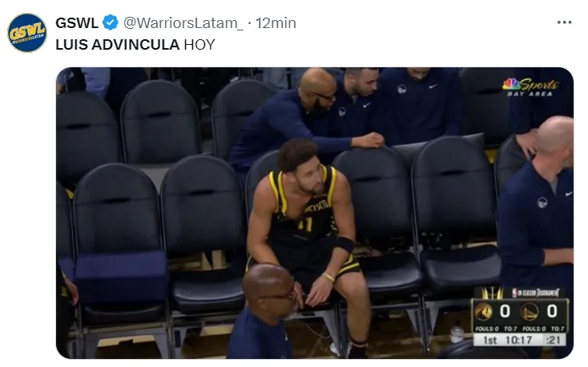This screenshot has width=588, height=367.
Task: Click the number 11 on the jersey
Action: [x=304, y=225]
